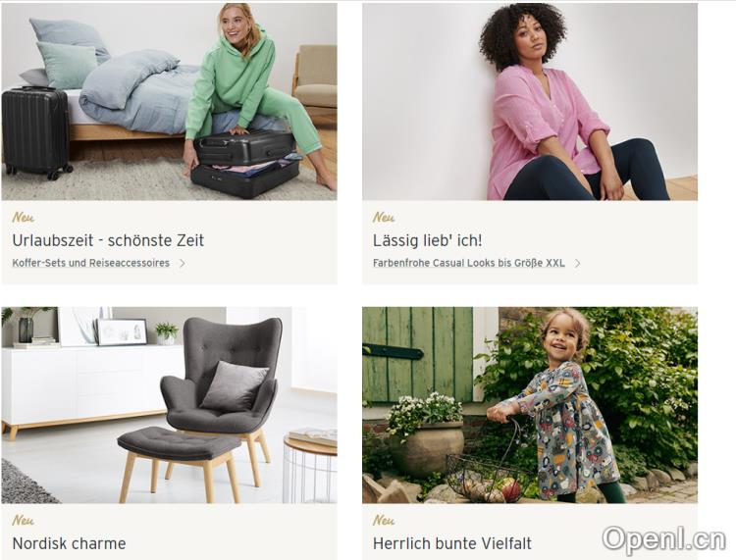Image resolution: width=736 pixels, height=560 pixels.
Task: Click the chevron next to Koffer-Sets und Reiseaccessoires
Action: [x=183, y=264]
